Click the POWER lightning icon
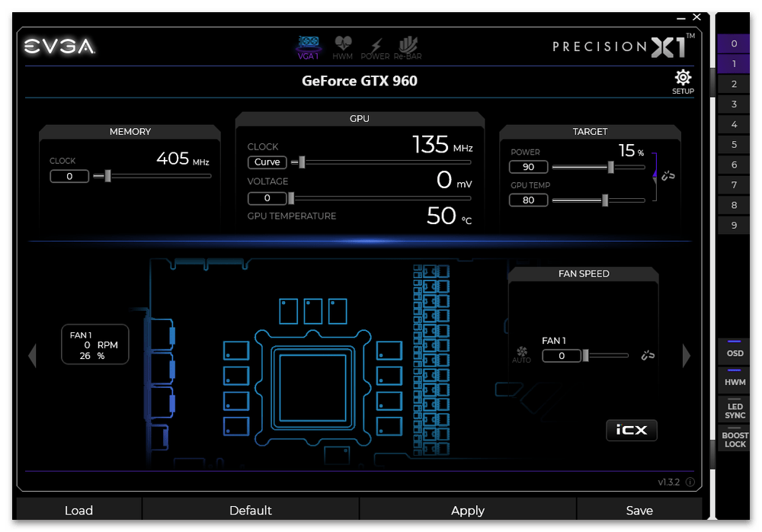762x532 pixels. point(375,47)
